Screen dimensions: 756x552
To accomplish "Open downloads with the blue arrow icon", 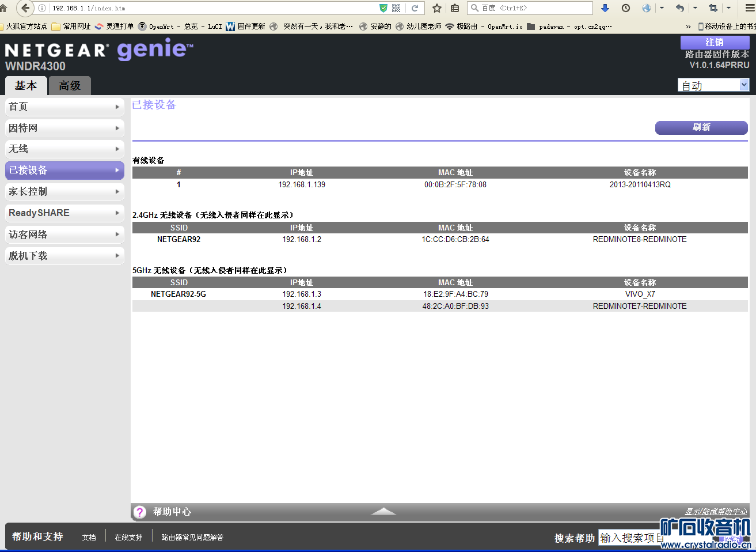I will pyautogui.click(x=605, y=8).
